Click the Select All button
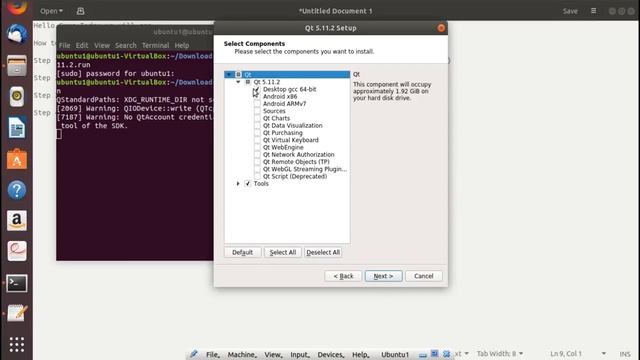Screen dimensions: 640x360 tap(283, 253)
